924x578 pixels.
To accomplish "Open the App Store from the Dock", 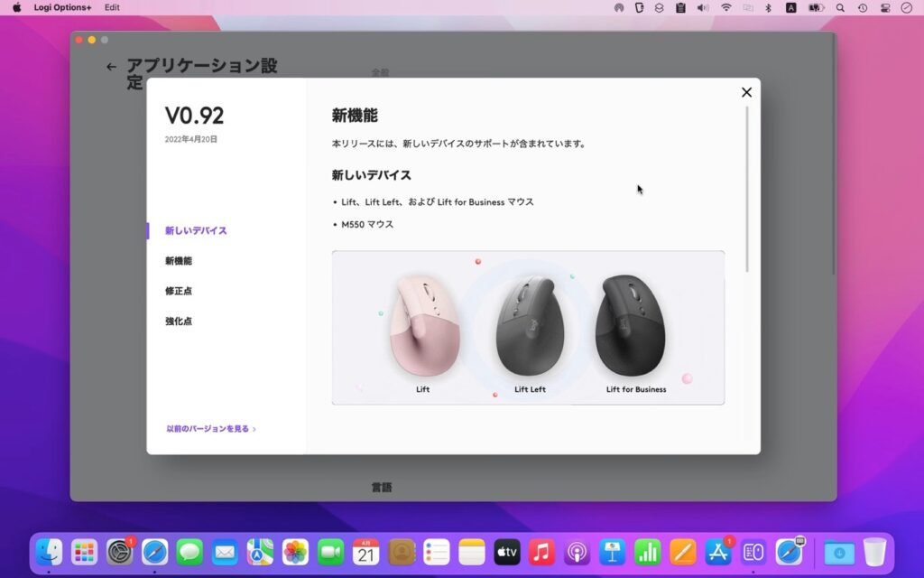I will pos(718,552).
